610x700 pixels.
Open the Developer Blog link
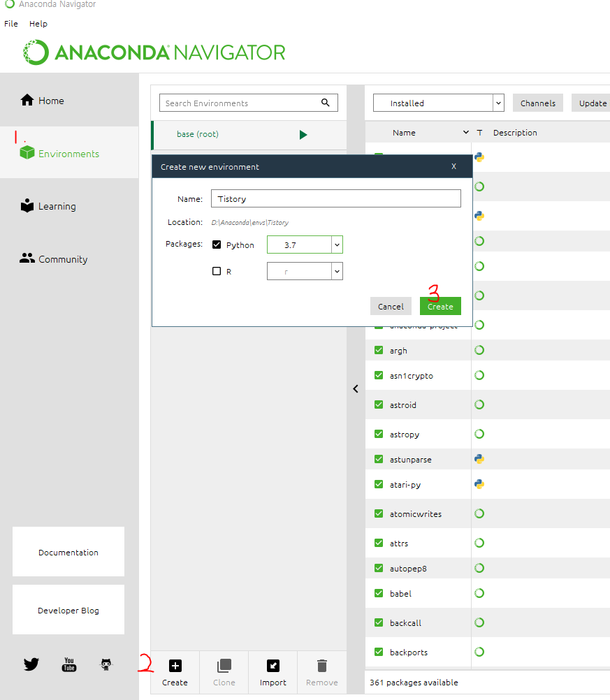[68, 610]
